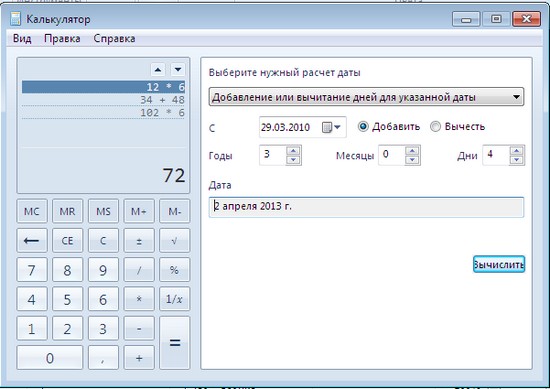Click the MS memory store key

[x=103, y=211]
